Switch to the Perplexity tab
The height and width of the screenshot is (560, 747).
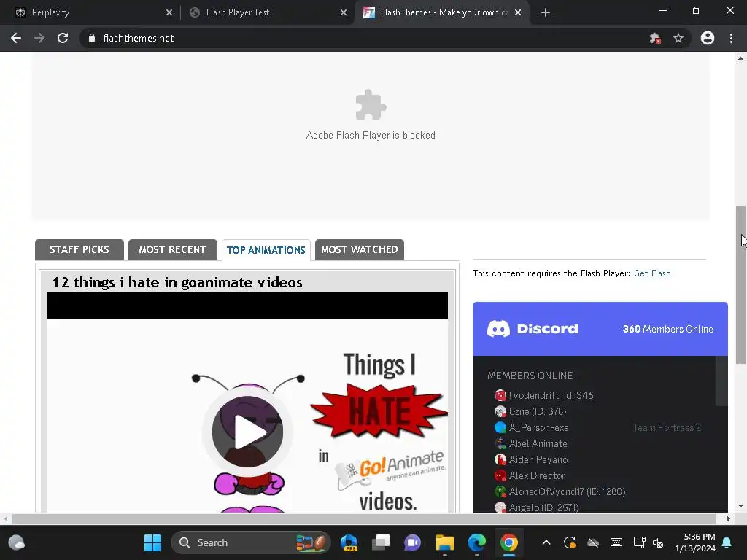tap(89, 12)
